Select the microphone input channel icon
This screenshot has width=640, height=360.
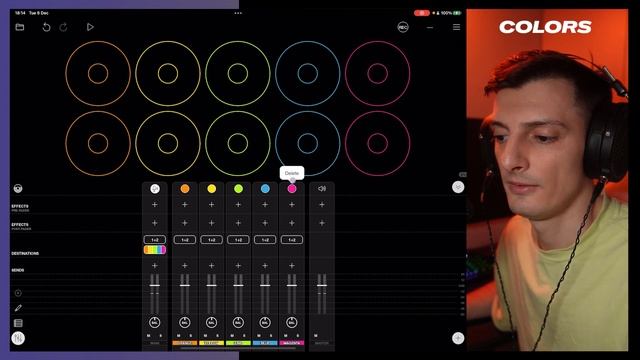[155, 189]
